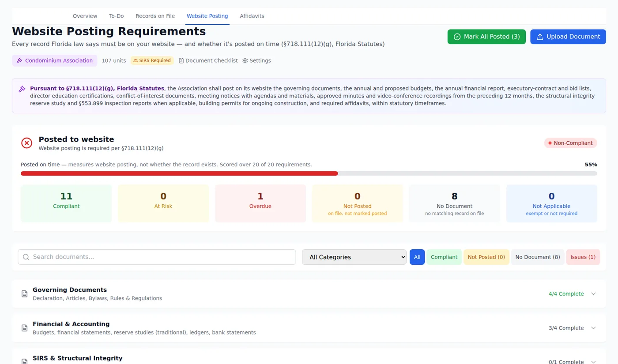Click the Upload Document button
This screenshot has width=618, height=364.
tap(568, 37)
